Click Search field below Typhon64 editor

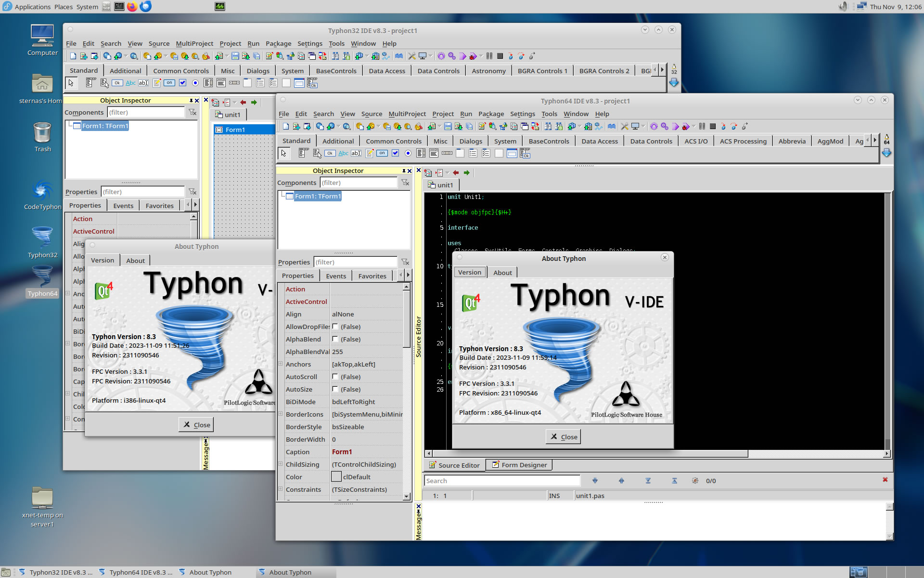pyautogui.click(x=502, y=480)
